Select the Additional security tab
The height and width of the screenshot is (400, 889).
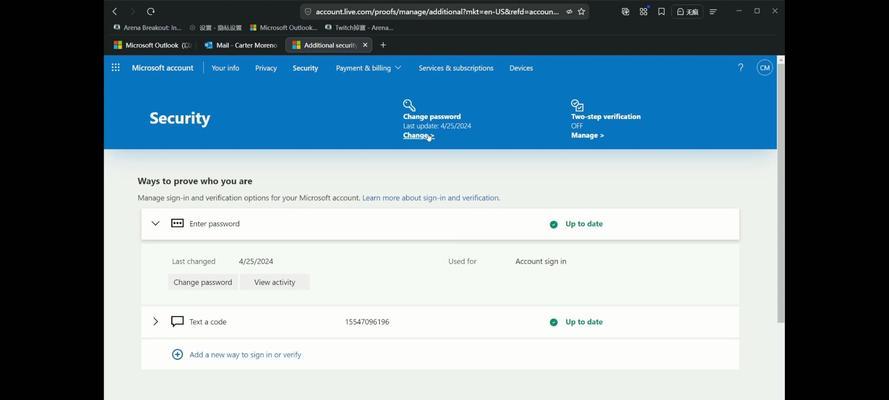point(329,45)
